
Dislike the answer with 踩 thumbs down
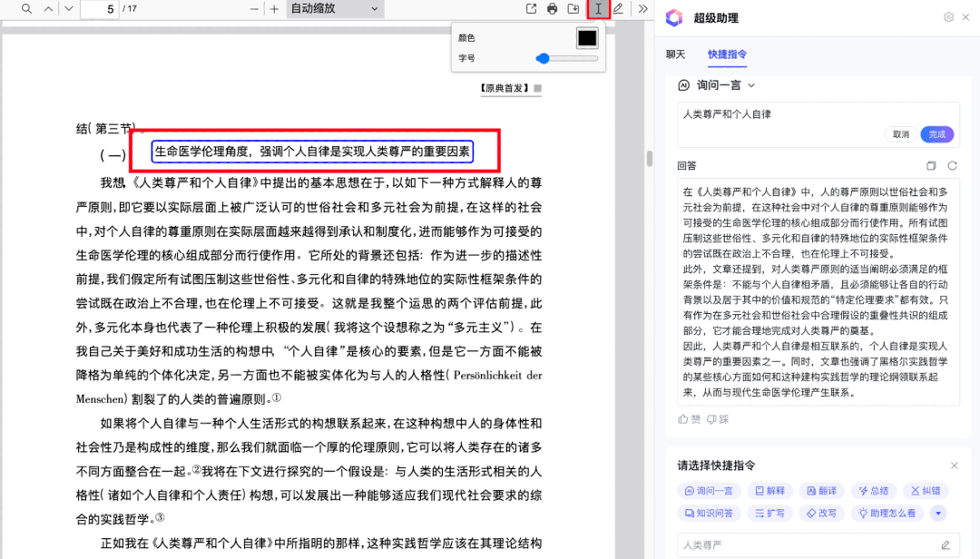[718, 419]
